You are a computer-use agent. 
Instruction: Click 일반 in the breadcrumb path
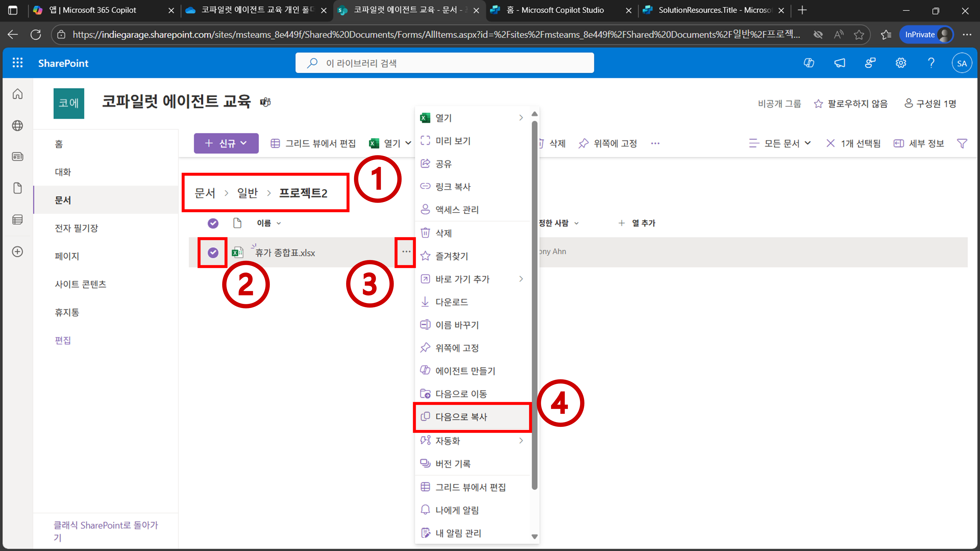[247, 193]
